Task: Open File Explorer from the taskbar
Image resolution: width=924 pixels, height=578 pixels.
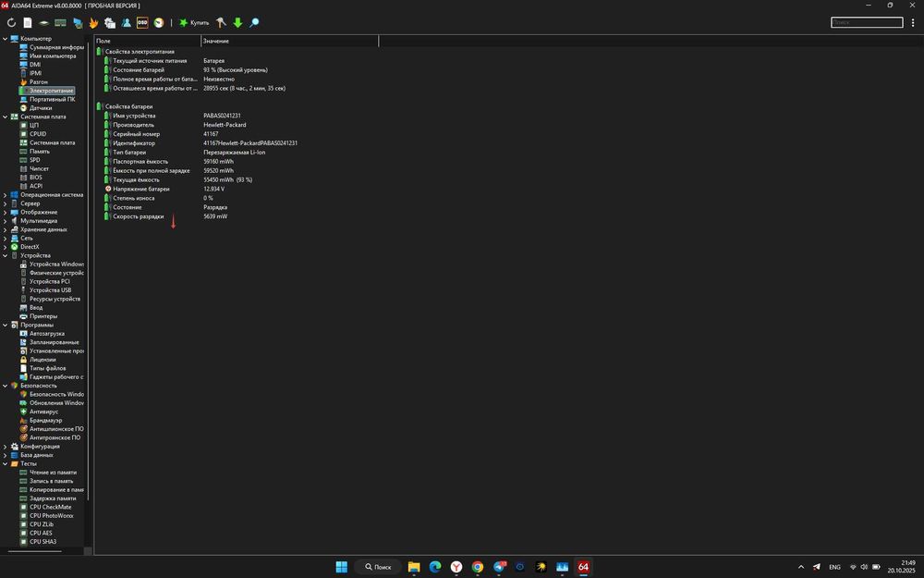Action: click(414, 567)
